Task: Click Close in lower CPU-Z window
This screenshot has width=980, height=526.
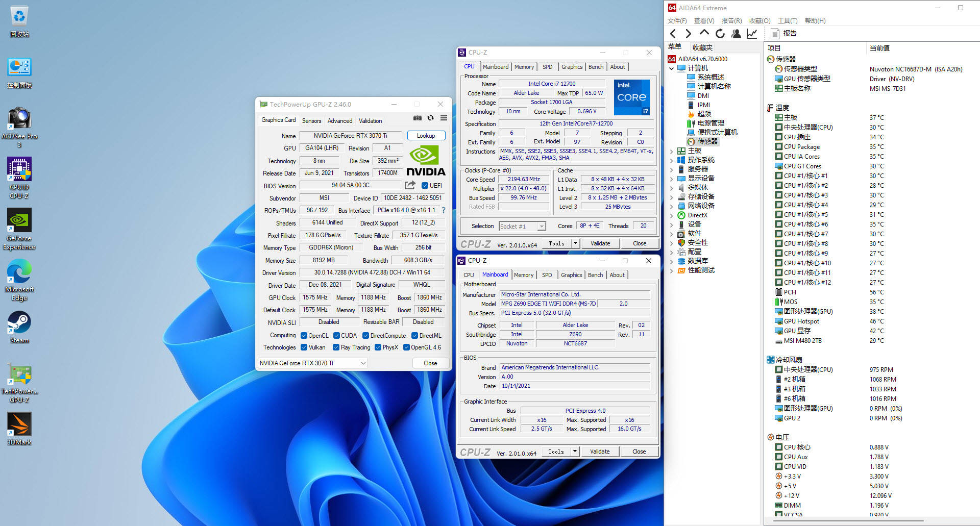Action: pos(639,452)
